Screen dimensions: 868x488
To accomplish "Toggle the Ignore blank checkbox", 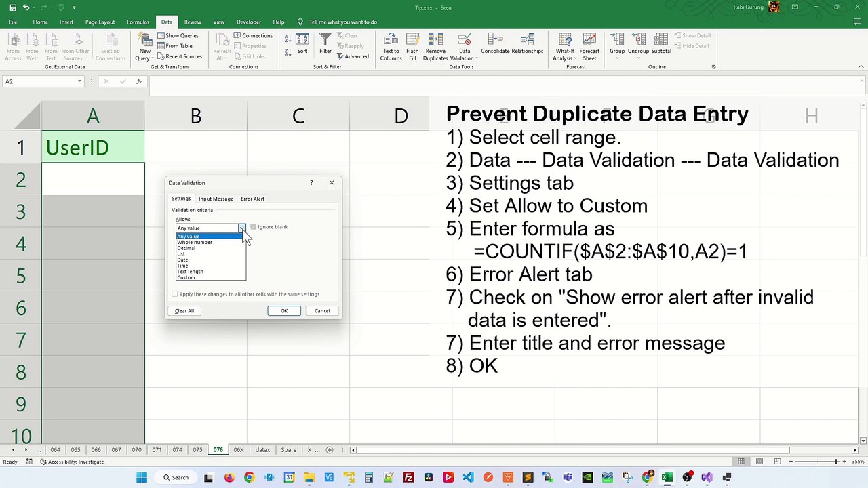I will click(x=253, y=227).
